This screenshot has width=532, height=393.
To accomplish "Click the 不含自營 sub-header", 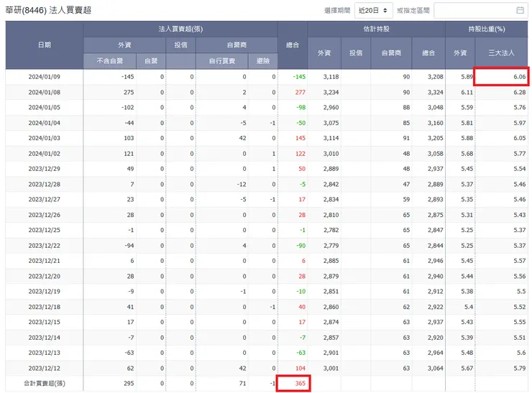I will [109, 60].
